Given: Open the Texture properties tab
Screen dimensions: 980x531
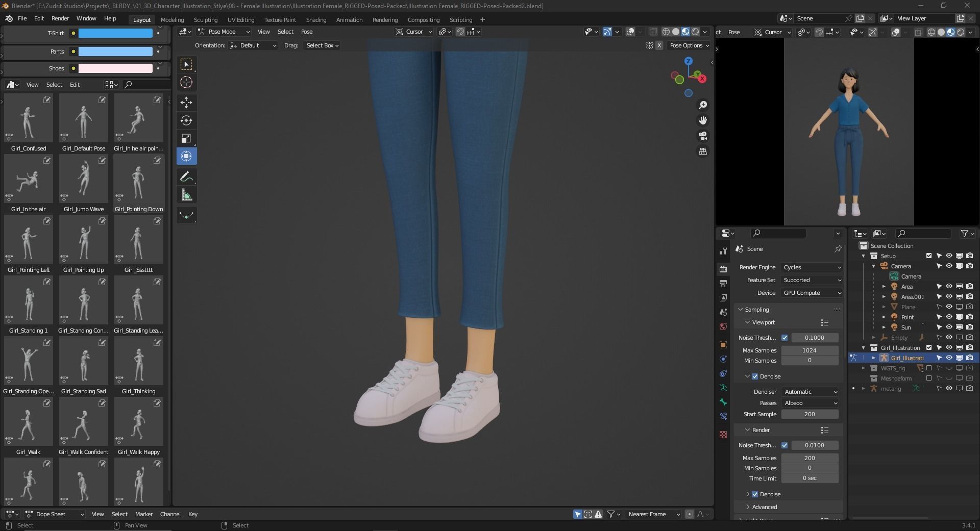Looking at the screenshot, I should click(723, 435).
